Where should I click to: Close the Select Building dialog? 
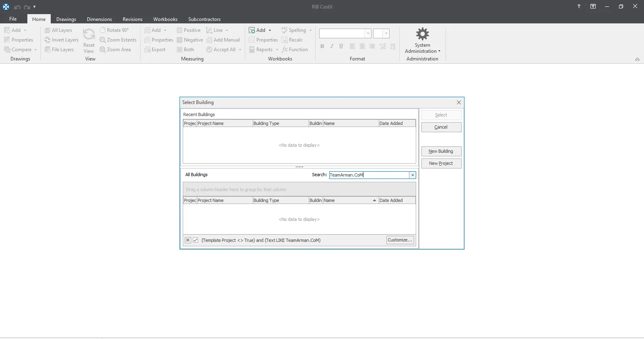coord(459,102)
